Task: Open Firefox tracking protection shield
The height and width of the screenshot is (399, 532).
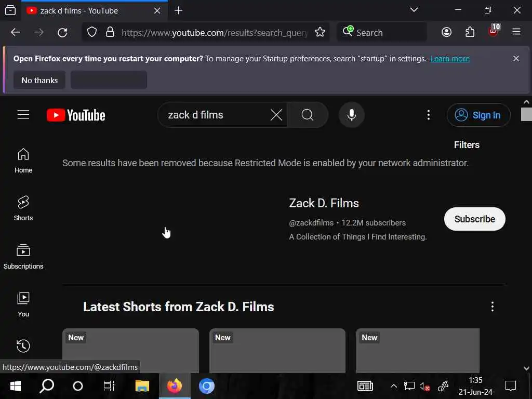Action: (x=92, y=32)
